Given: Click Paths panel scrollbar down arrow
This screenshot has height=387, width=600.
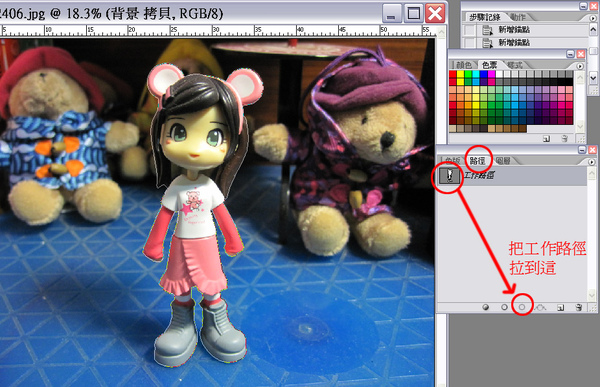Looking at the screenshot, I should coord(592,295).
